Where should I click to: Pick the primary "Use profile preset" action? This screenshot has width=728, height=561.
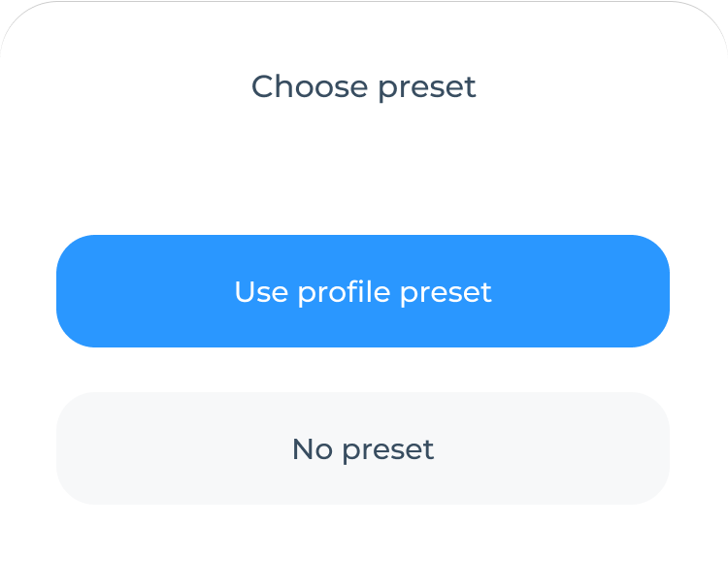[363, 291]
